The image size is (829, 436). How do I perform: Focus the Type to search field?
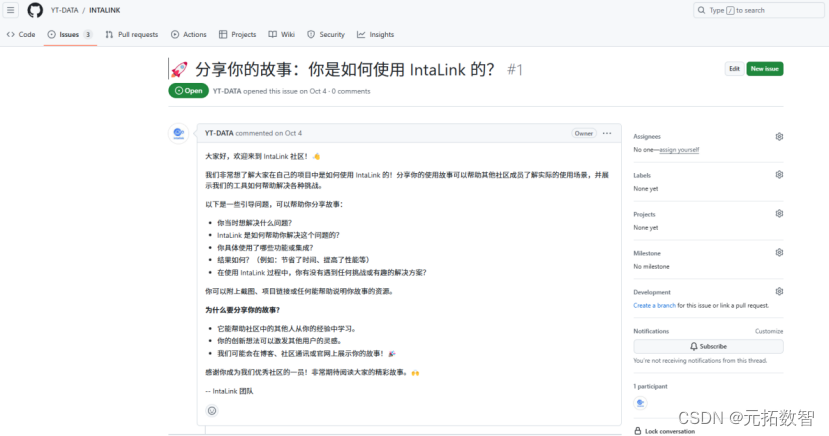759,10
